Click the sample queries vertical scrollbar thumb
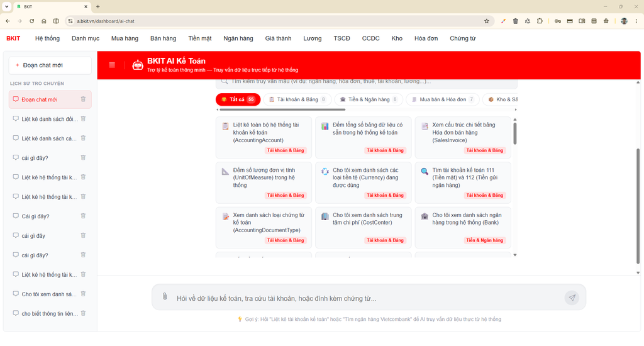The width and height of the screenshot is (644, 346). click(514, 133)
